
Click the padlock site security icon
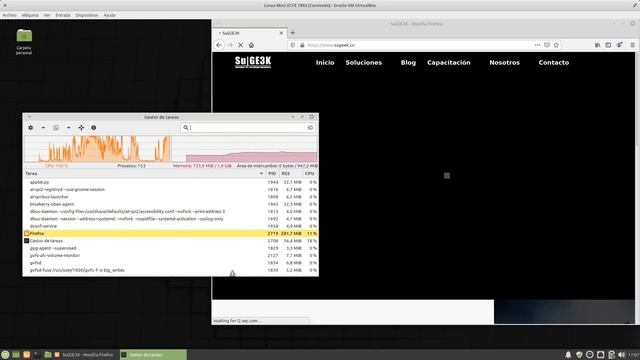point(302,45)
